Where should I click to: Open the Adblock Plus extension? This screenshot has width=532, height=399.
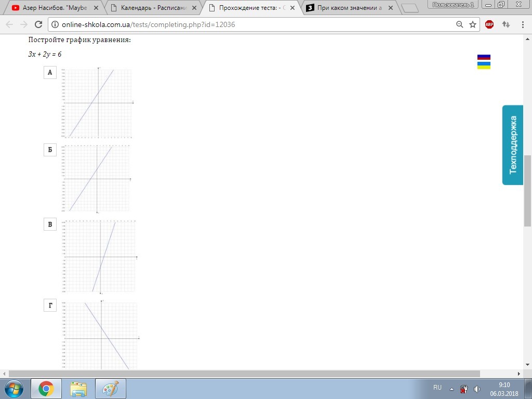pos(489,24)
